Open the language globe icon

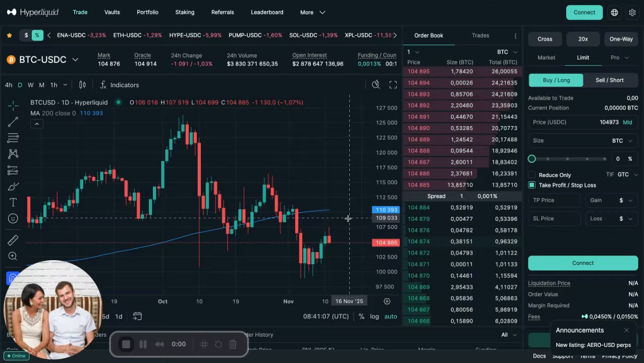pos(614,13)
